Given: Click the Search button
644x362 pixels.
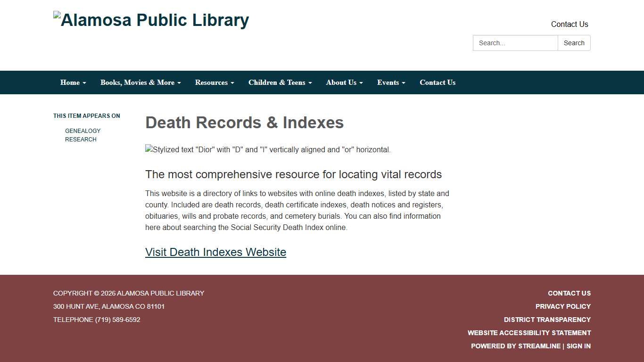Looking at the screenshot, I should coord(574,43).
